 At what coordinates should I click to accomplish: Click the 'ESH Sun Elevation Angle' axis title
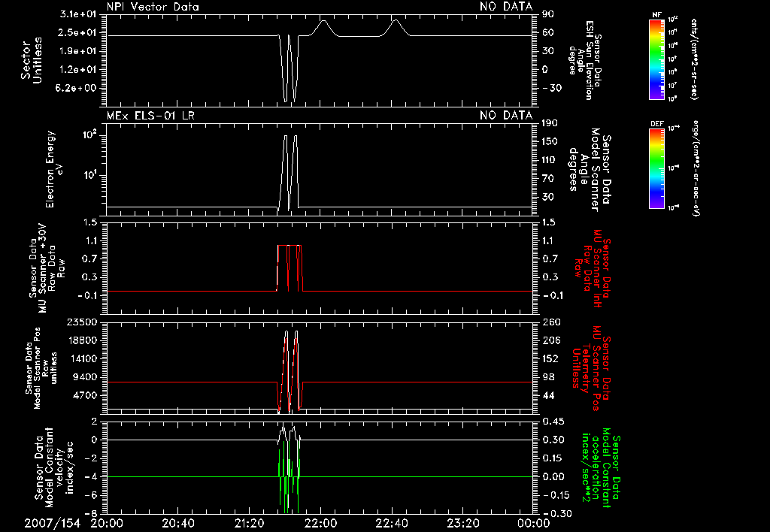[585, 60]
